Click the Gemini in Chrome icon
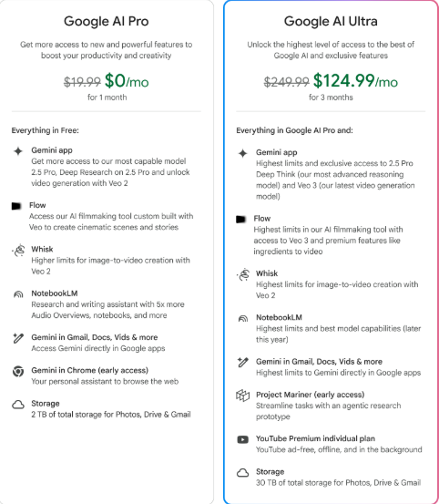Screen dimensions: 439x504 click(18, 371)
